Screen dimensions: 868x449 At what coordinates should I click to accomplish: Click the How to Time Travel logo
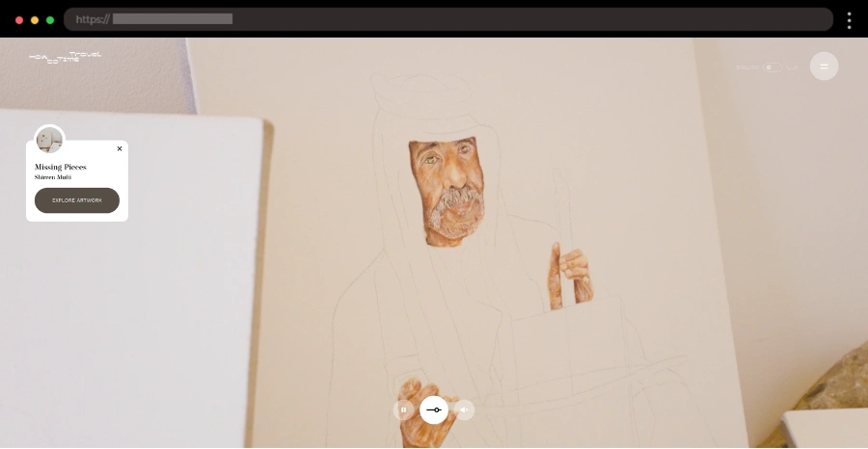(x=65, y=57)
